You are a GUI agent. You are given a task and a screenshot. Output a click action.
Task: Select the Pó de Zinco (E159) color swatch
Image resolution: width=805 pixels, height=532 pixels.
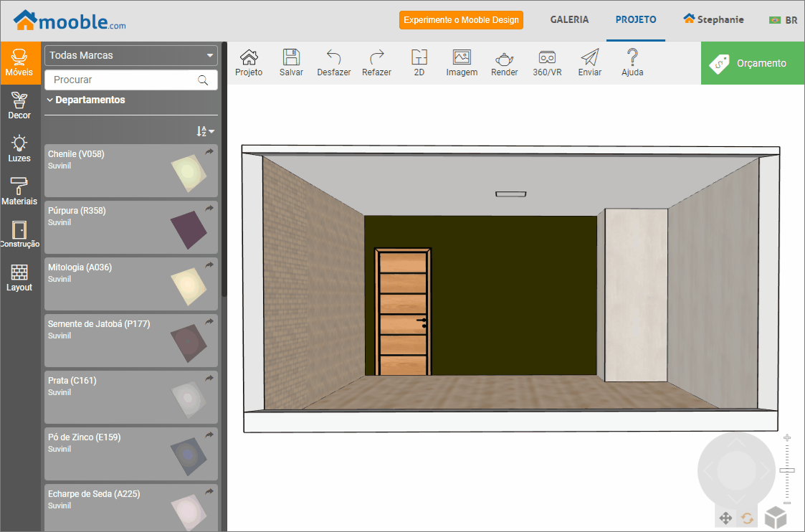point(189,457)
